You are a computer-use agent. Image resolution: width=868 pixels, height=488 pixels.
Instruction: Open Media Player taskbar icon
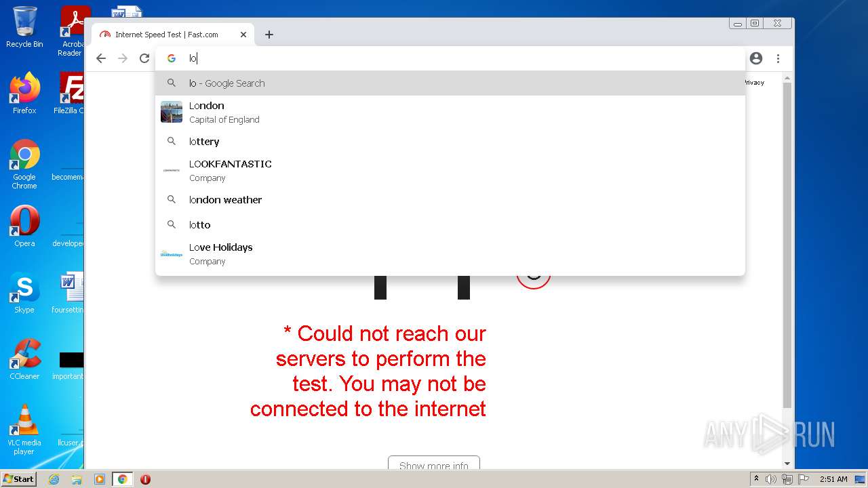[100, 479]
